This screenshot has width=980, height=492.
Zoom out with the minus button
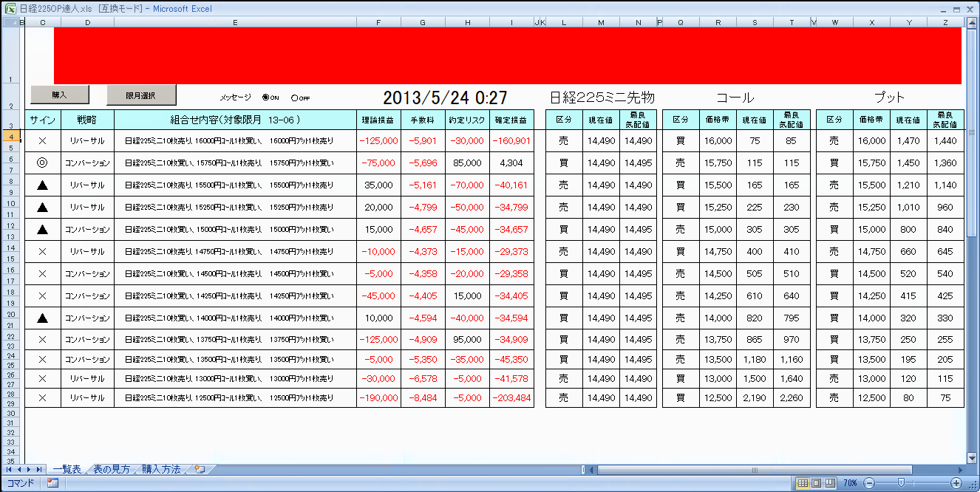point(868,482)
